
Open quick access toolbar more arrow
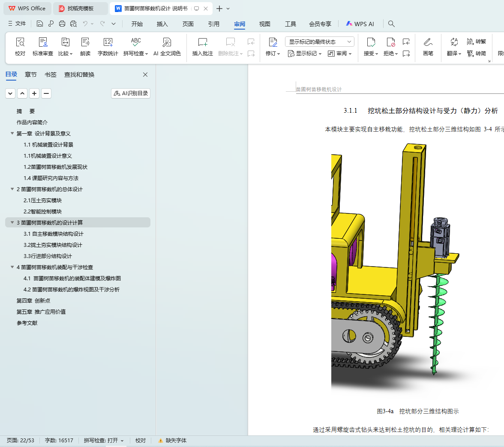(114, 24)
